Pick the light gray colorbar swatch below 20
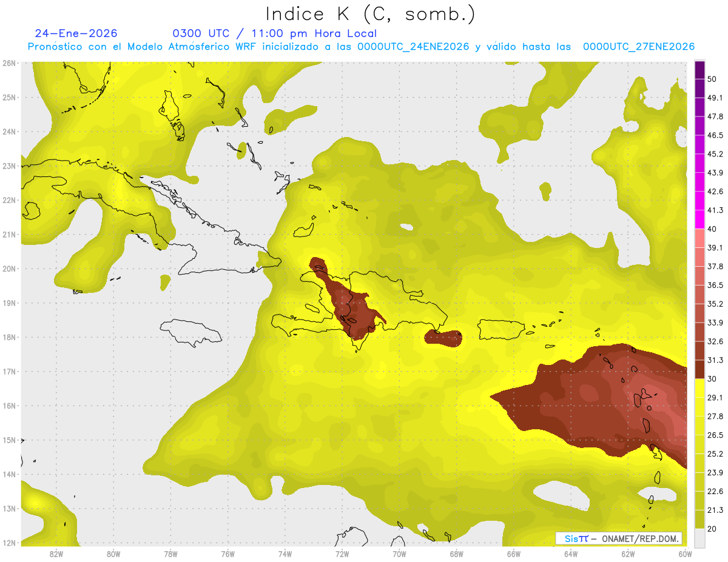728x562 pixels. tap(699, 537)
